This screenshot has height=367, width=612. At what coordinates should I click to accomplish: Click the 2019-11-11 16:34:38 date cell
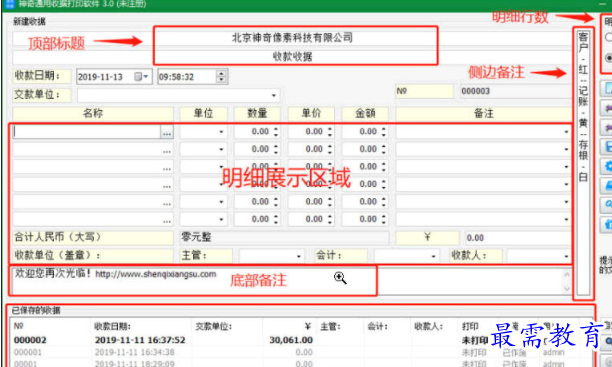(134, 353)
